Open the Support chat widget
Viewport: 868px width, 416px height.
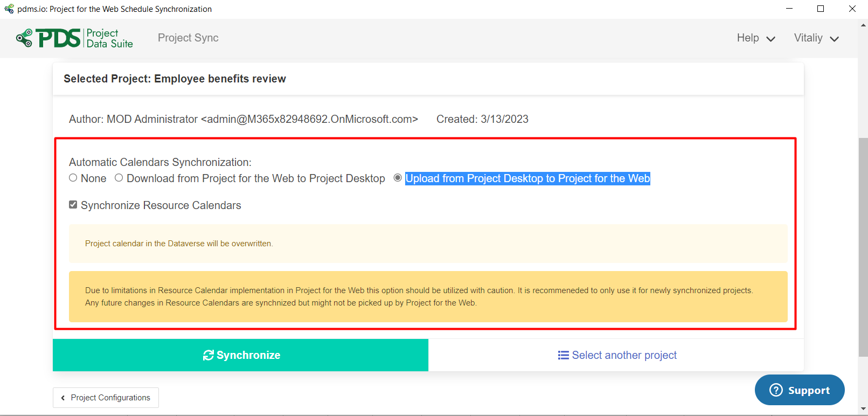pos(800,390)
